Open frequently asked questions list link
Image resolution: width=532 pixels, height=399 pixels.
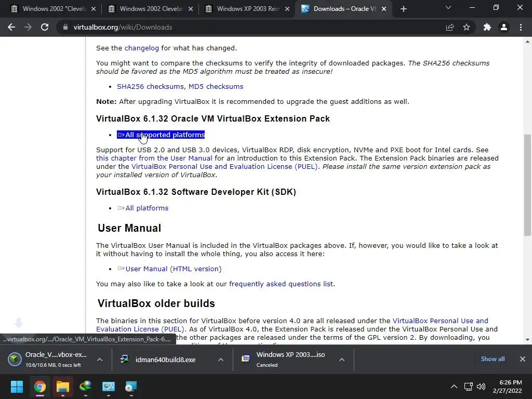click(281, 284)
